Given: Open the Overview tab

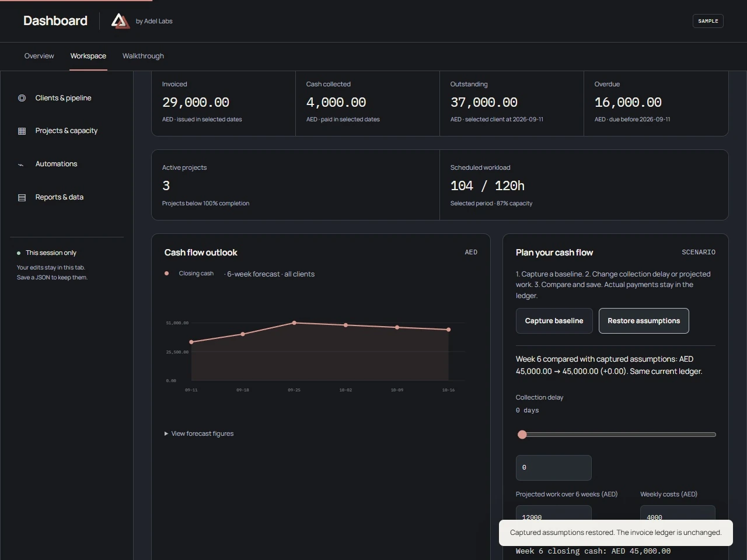Looking at the screenshot, I should click(x=39, y=56).
